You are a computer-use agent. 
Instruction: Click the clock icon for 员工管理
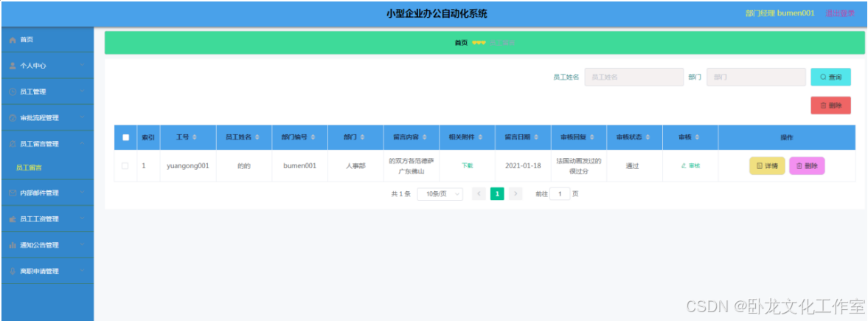click(x=13, y=92)
